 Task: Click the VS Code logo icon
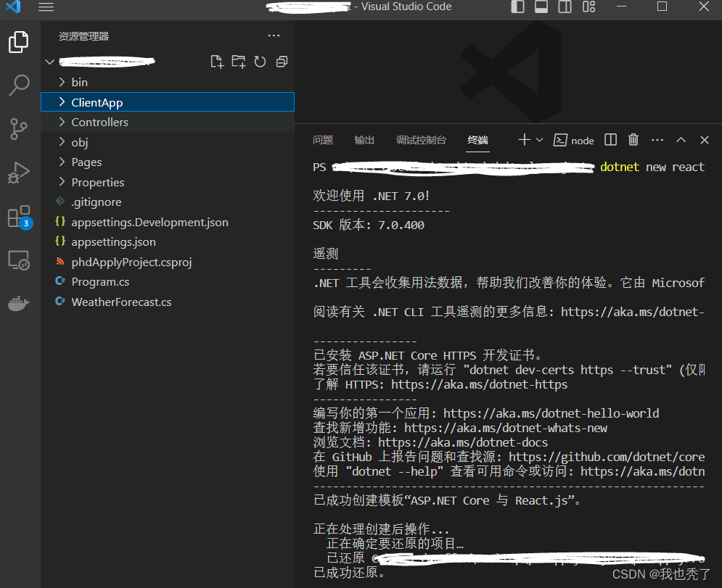pyautogui.click(x=13, y=7)
